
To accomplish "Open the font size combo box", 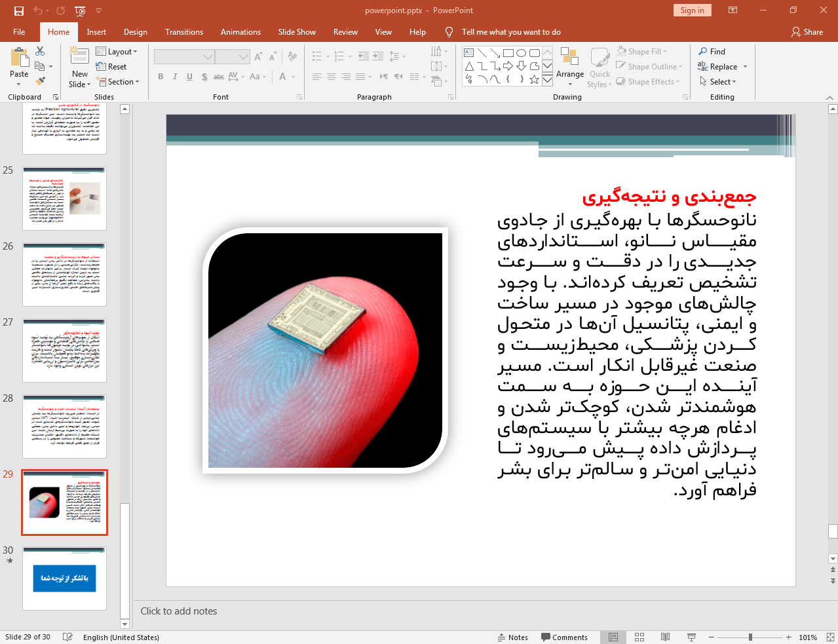I will pyautogui.click(x=233, y=56).
